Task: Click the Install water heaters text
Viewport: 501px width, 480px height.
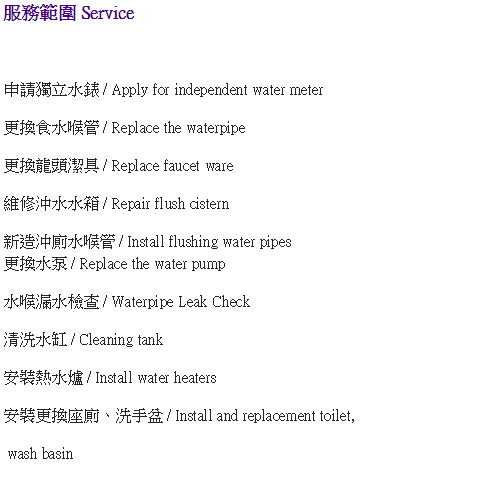Action: click(x=156, y=378)
